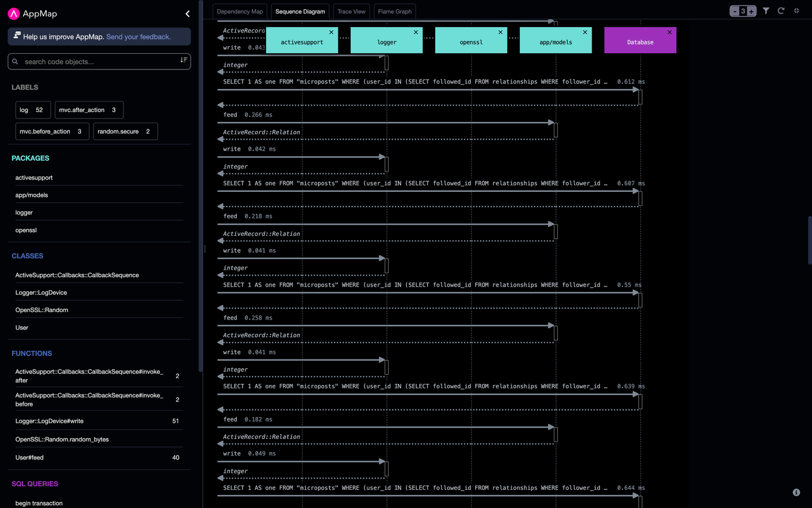Remove the openssl lane with X
This screenshot has height=508, width=812.
[501, 32]
